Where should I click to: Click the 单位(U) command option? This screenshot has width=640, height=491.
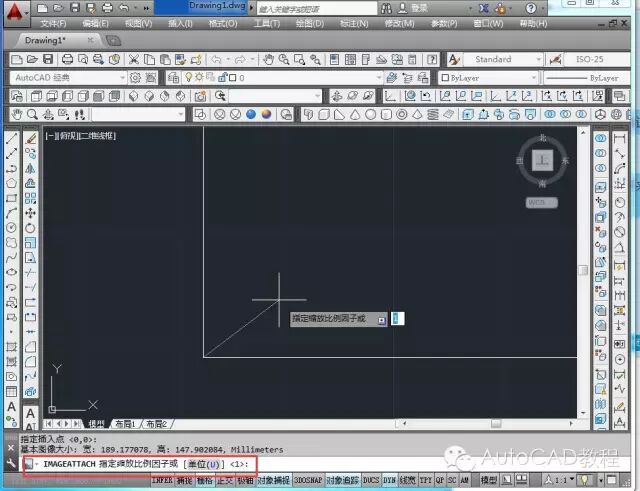pos(204,464)
